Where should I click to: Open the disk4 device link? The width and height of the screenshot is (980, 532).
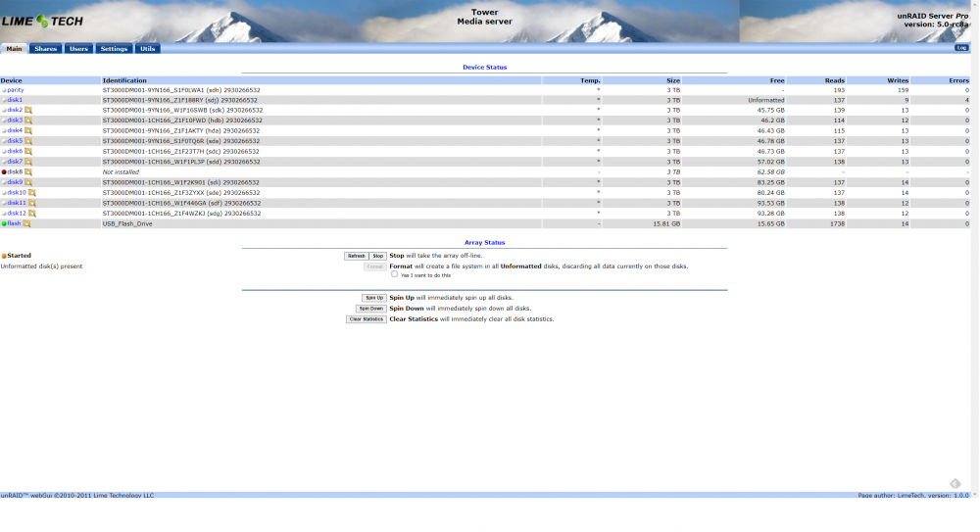point(15,130)
